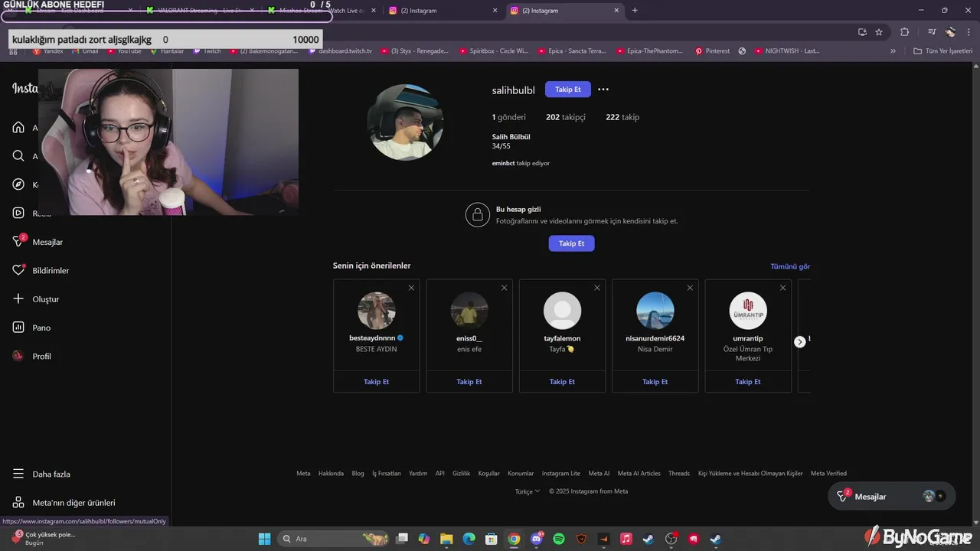
Task: Open Chrome profile avatar icon
Action: click(x=950, y=32)
